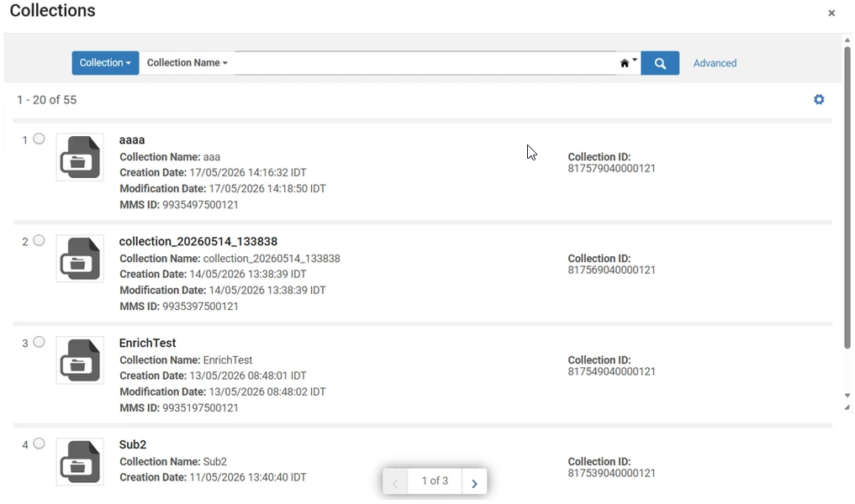Viewport: 855px width, 504px height.
Task: Select radio button for EnrichTest
Action: [x=39, y=342]
